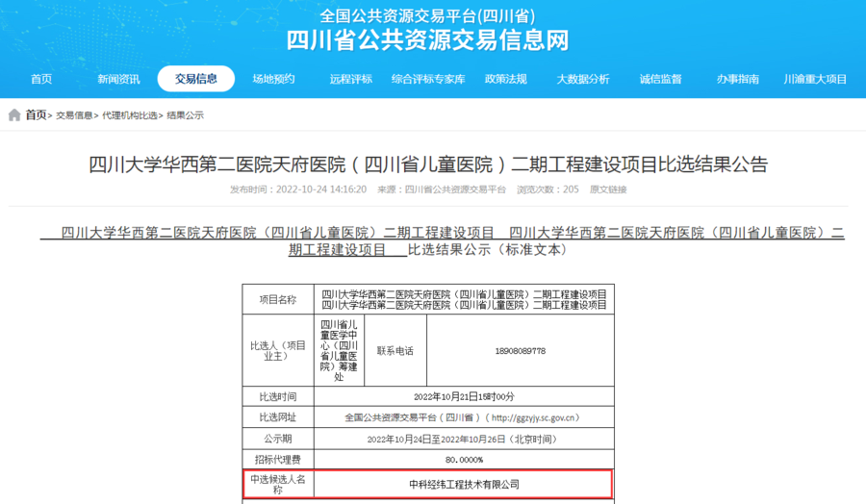Screen dimensions: 866x504
Task: Click 中选候选人名称 label cell
Action: [279, 484]
